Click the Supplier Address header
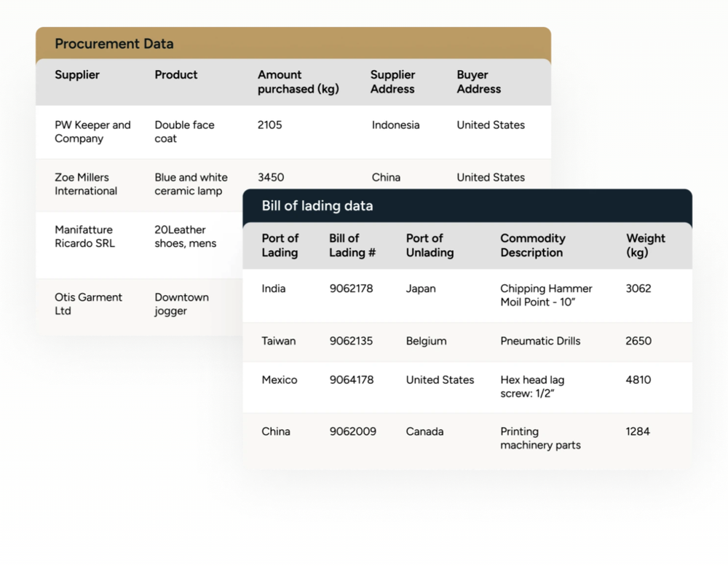 click(393, 82)
